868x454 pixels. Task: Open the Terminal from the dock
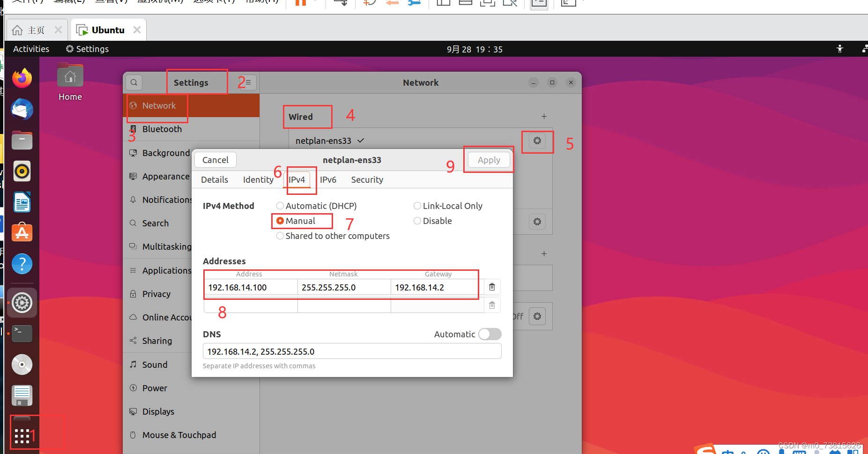click(x=22, y=333)
